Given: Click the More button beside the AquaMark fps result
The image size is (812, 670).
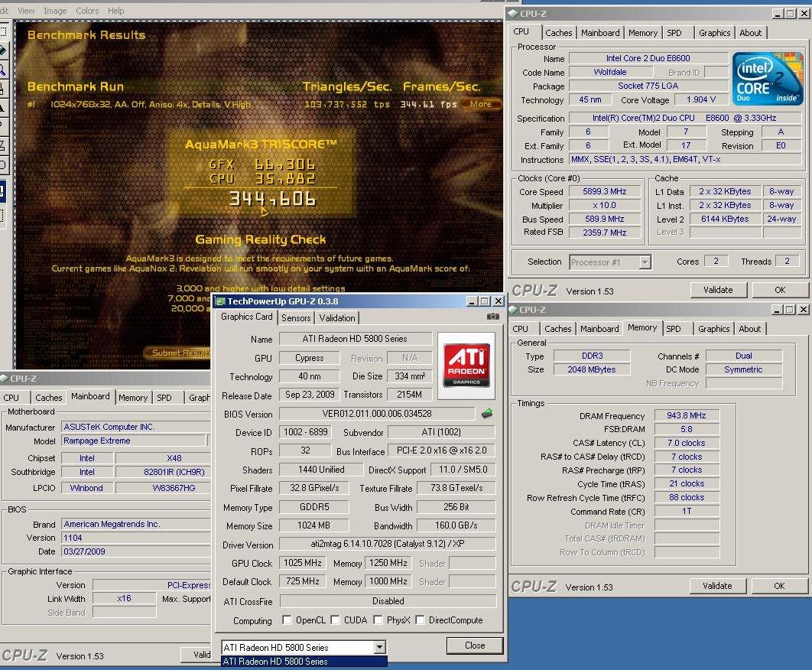Looking at the screenshot, I should click(x=481, y=104).
